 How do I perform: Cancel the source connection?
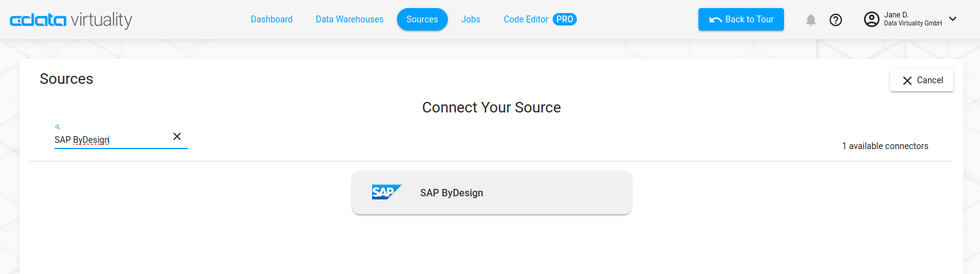[921, 80]
